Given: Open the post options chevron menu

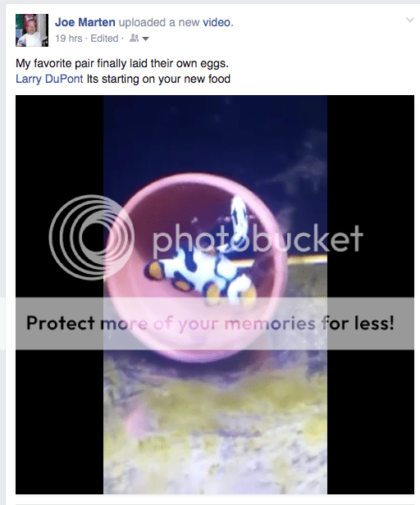Looking at the screenshot, I should point(409,20).
